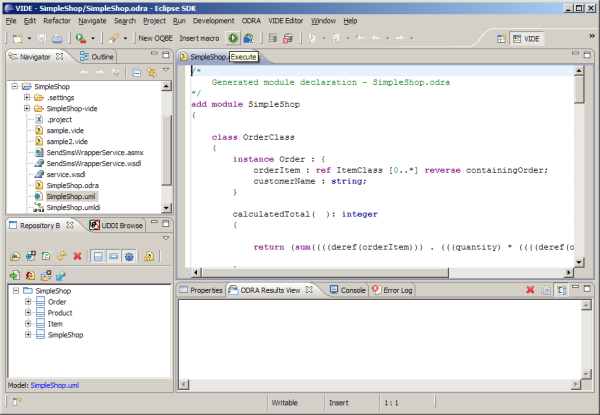Click New OQBE toolbar button
Image resolution: width=600 pixels, height=415 pixels.
(x=155, y=38)
